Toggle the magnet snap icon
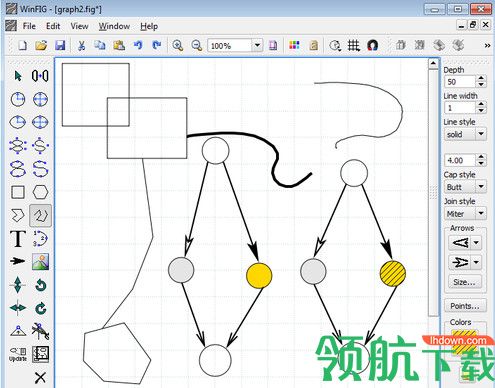 tap(372, 45)
